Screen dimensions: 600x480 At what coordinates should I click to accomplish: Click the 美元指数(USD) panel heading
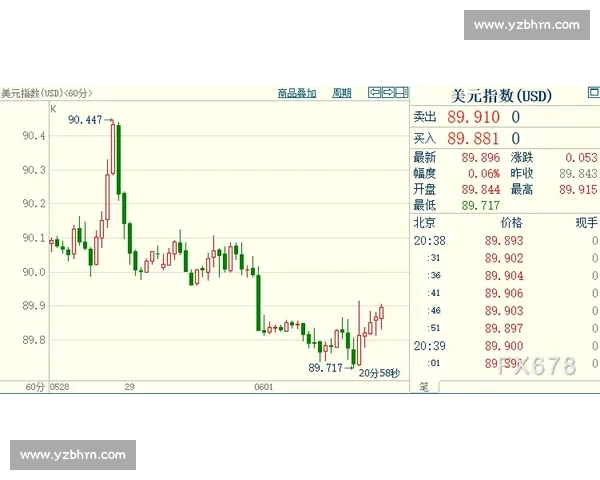[x=501, y=96]
